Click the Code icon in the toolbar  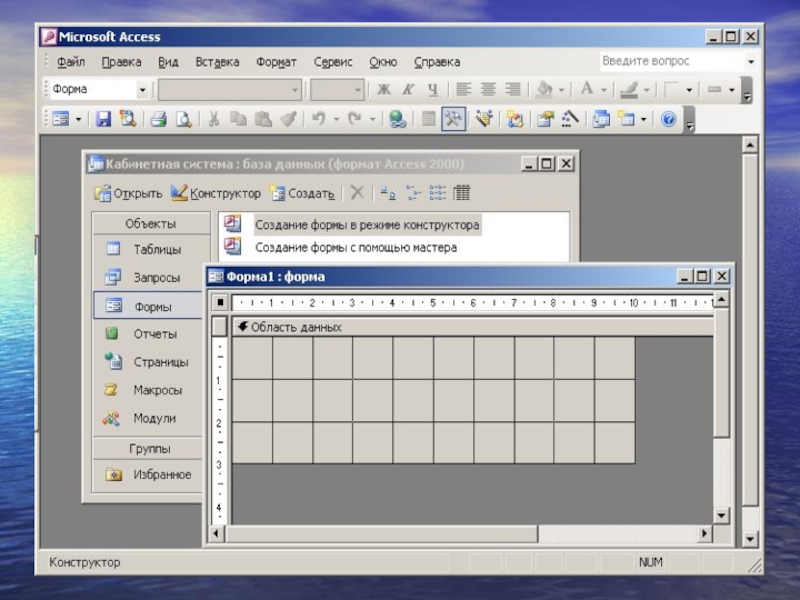pyautogui.click(x=514, y=119)
